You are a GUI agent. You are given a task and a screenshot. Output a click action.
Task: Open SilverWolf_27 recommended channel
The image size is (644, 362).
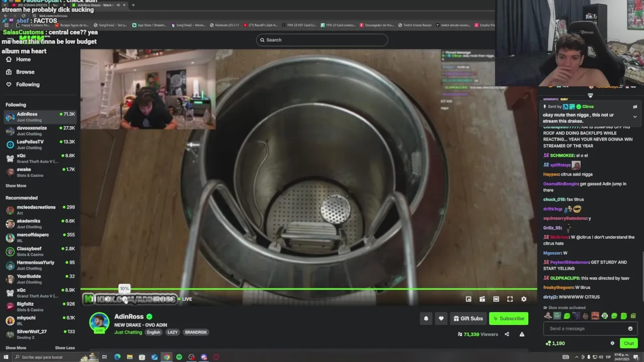click(x=40, y=334)
